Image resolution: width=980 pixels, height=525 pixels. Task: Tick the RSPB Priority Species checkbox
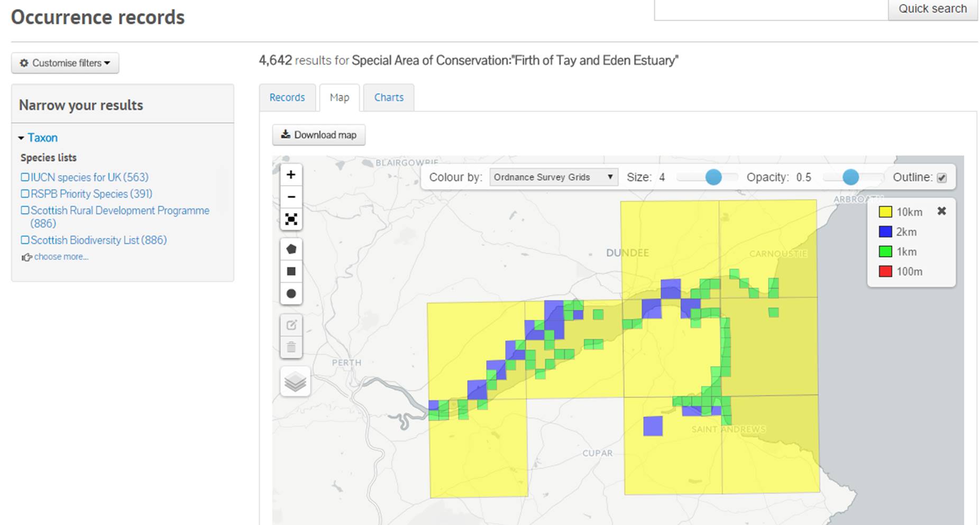click(x=25, y=194)
